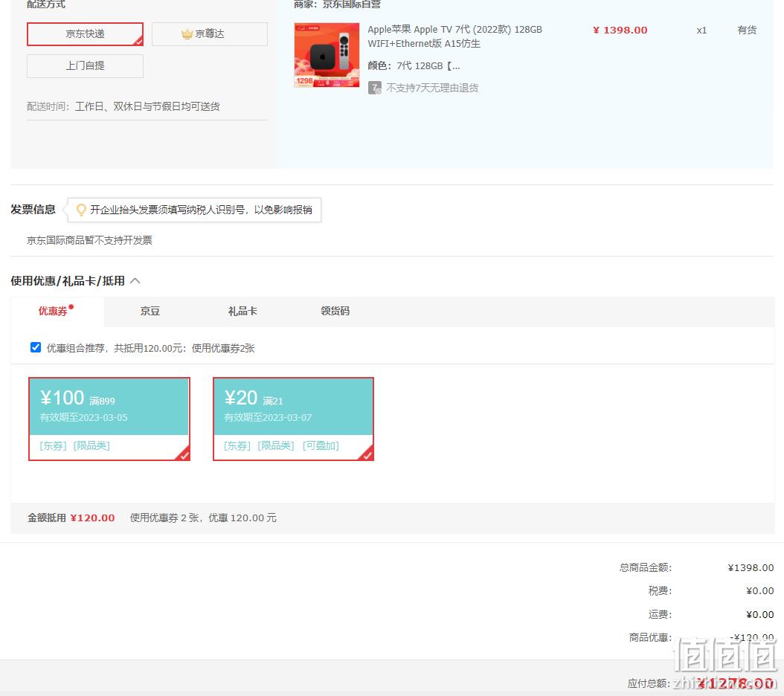
Task: Click 不支持7天无理由退货 text
Action: click(x=432, y=88)
